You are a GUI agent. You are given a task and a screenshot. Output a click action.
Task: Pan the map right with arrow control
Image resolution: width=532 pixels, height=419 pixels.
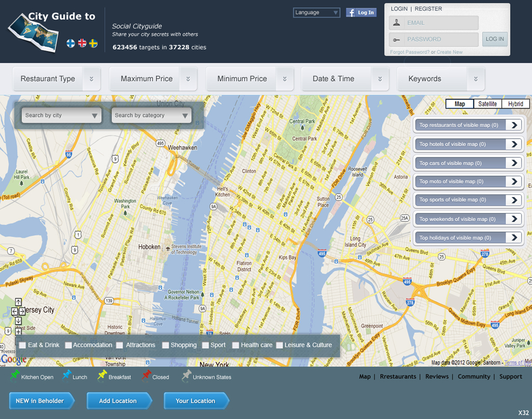click(x=22, y=311)
